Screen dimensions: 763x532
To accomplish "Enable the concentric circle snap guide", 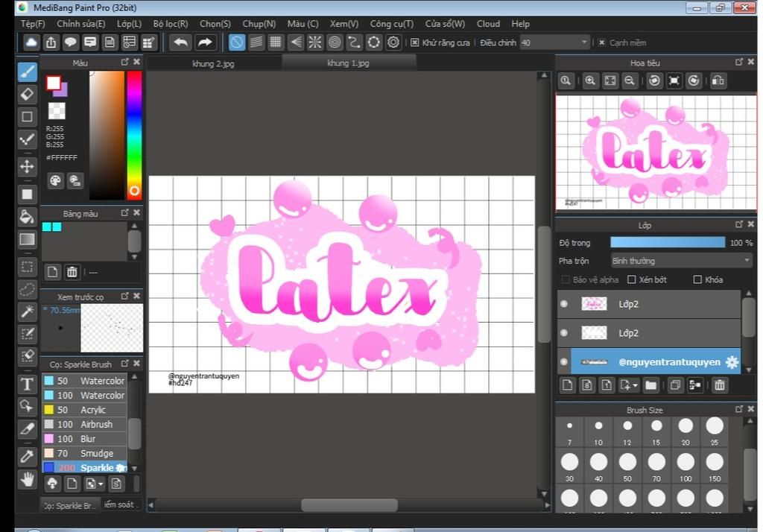I will click(x=335, y=42).
